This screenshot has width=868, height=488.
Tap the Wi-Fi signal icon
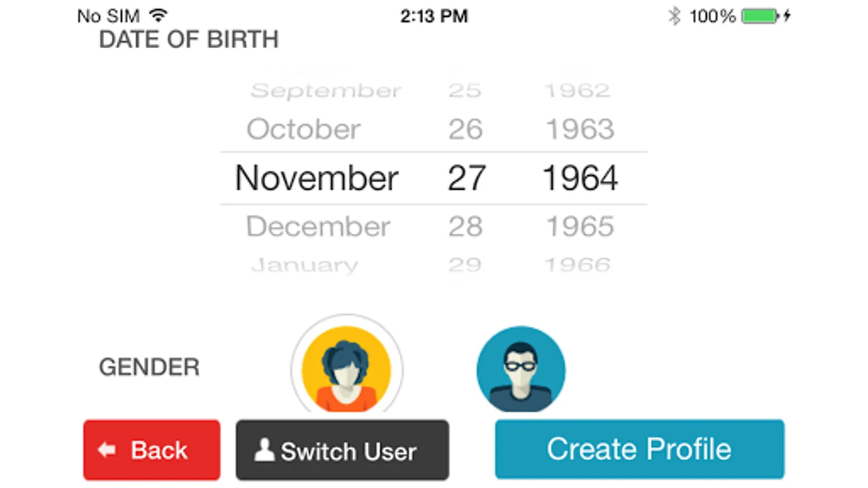(158, 15)
